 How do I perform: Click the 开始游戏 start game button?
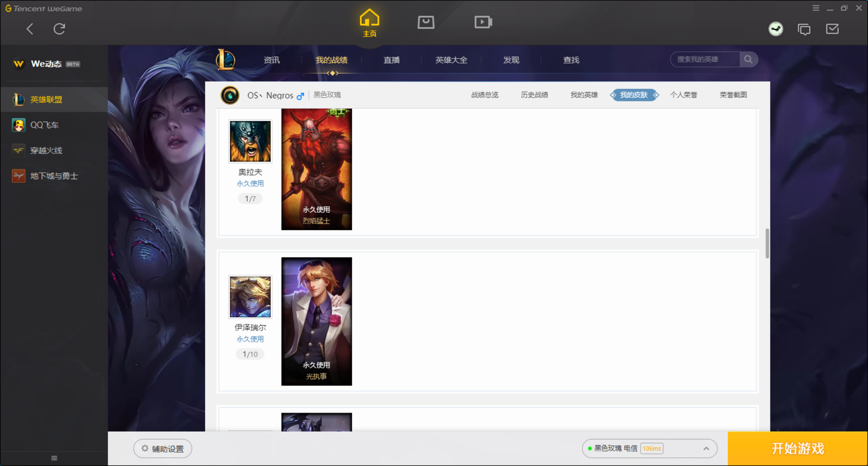[x=798, y=449]
